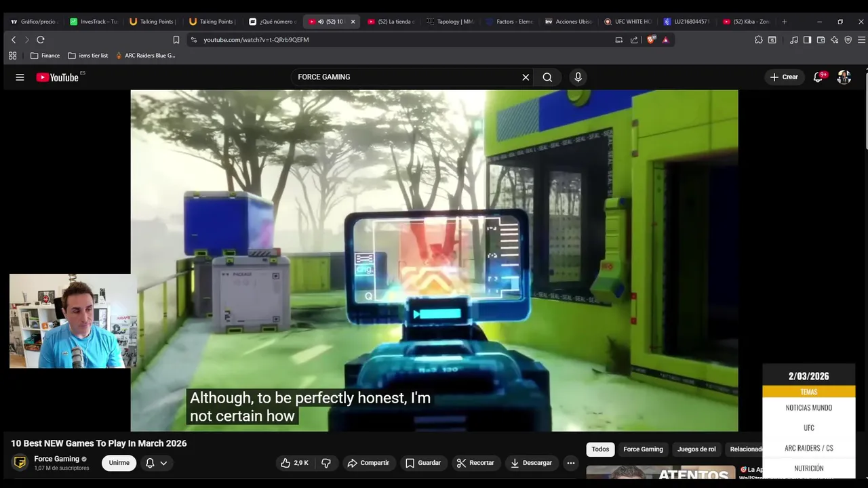Toggle the browser sidebar panel icon
868x488 pixels.
(x=807, y=40)
